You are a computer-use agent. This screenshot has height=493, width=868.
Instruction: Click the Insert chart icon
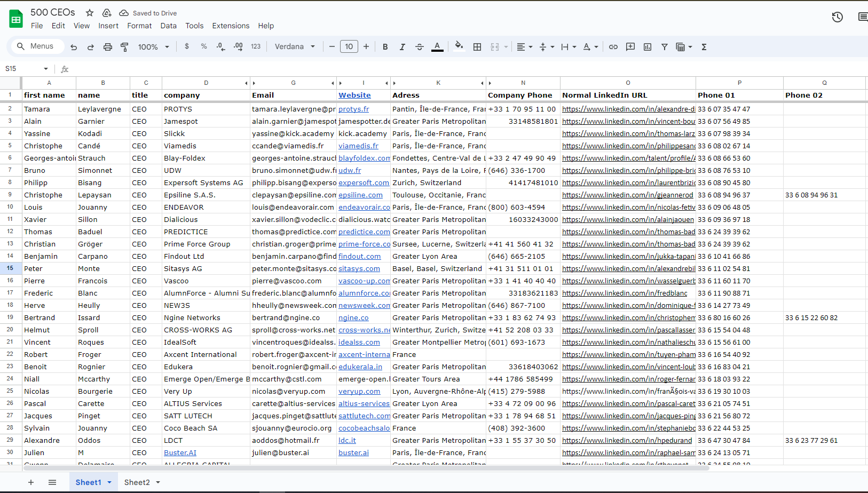tap(648, 47)
